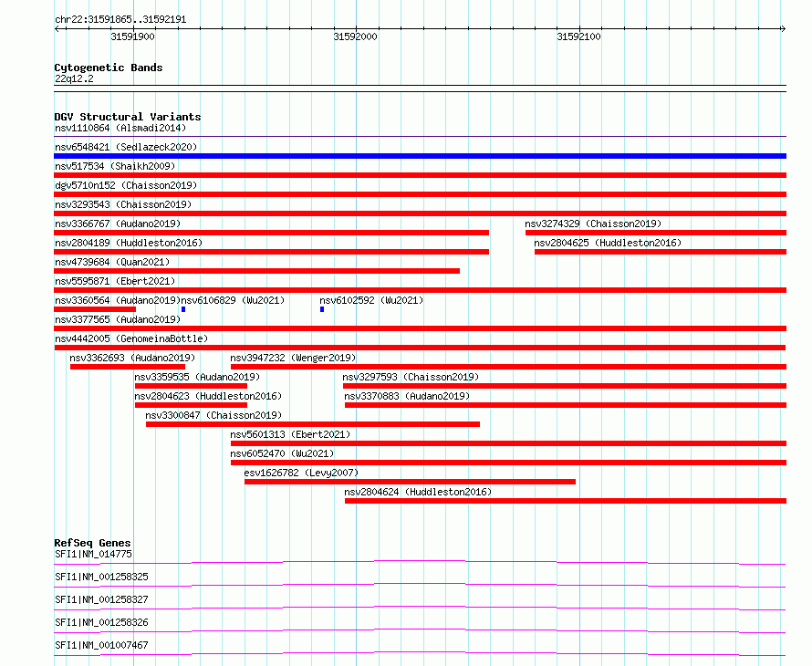The height and width of the screenshot is (666, 812).
Task: Open the nsv3370883 (Audano2019) label
Action: [x=407, y=396]
